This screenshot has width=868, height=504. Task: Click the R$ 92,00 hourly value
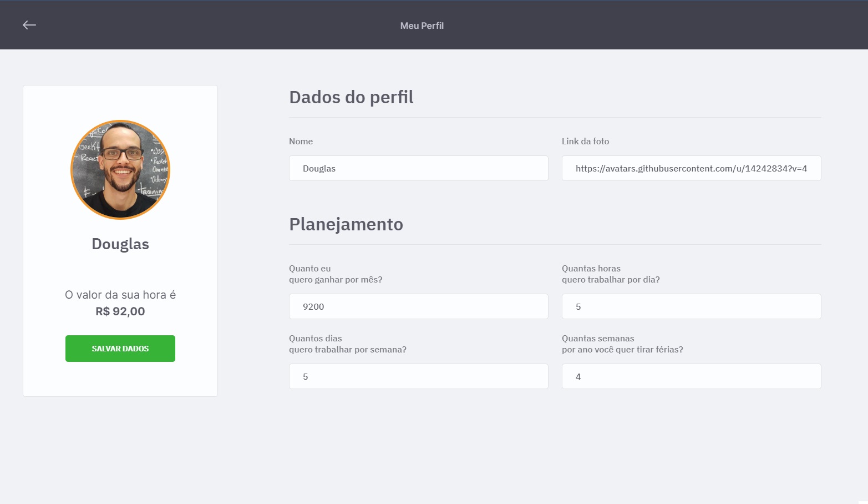point(120,311)
